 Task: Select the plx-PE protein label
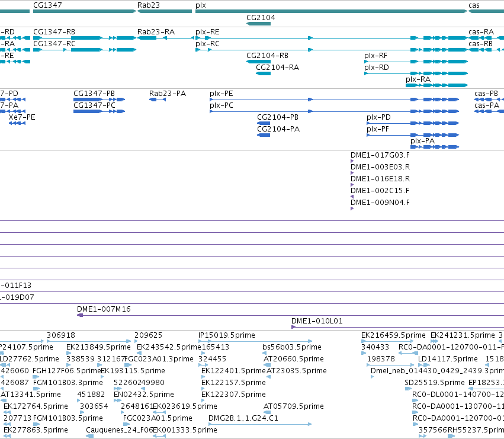tap(221, 94)
